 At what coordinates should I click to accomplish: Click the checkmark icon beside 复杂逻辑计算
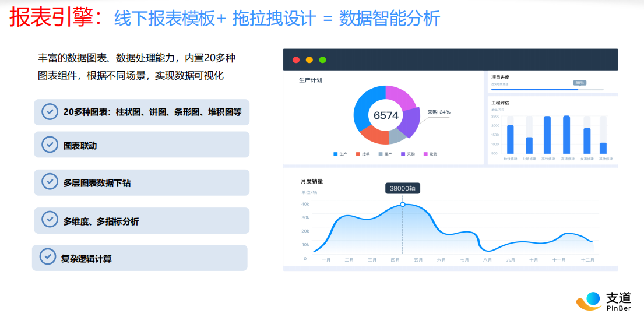[x=48, y=256]
